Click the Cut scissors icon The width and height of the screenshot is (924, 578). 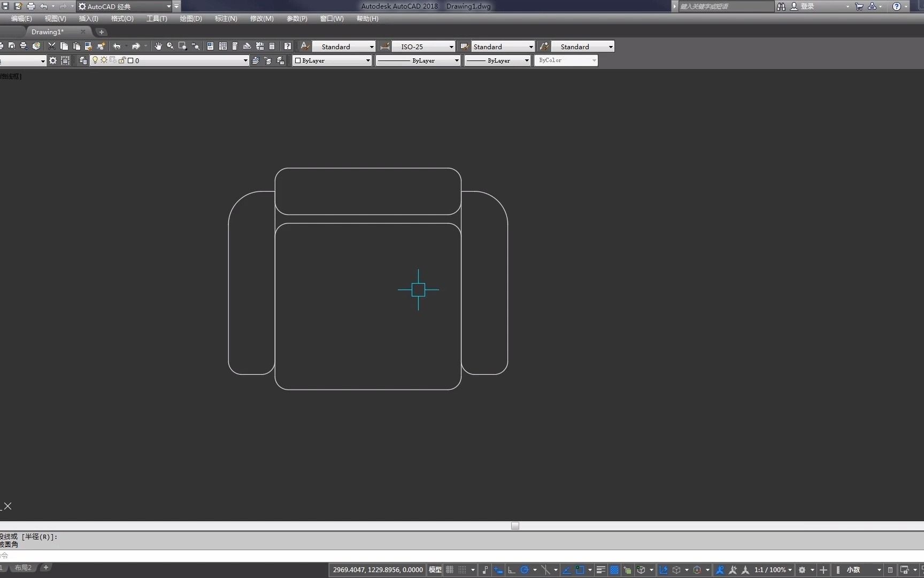[x=52, y=46]
